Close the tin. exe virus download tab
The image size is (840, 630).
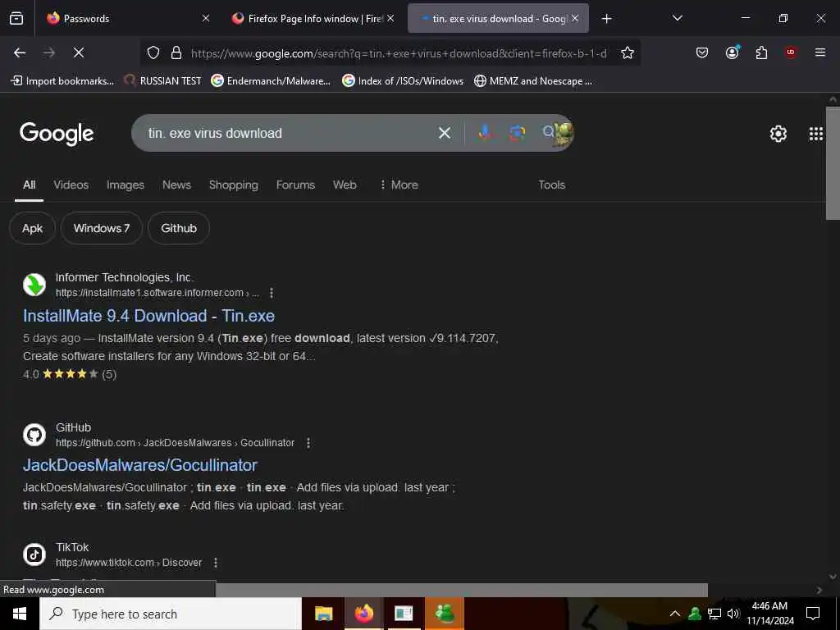coord(575,18)
